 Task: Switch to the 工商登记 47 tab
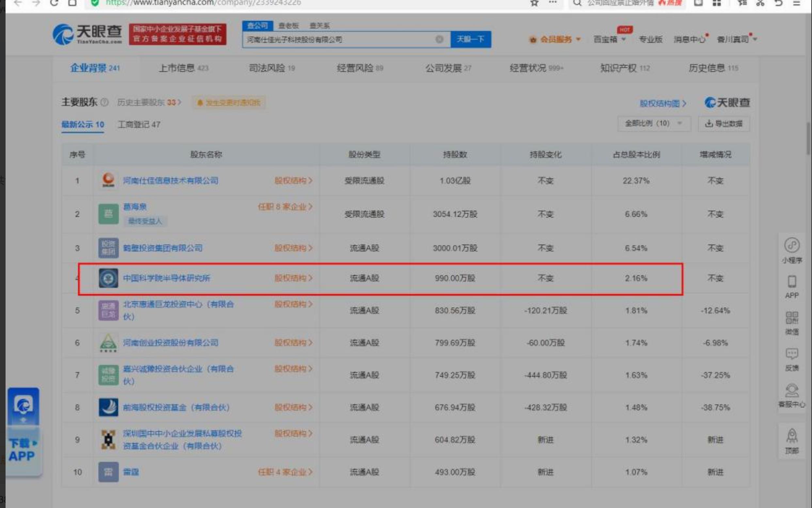pyautogui.click(x=139, y=125)
